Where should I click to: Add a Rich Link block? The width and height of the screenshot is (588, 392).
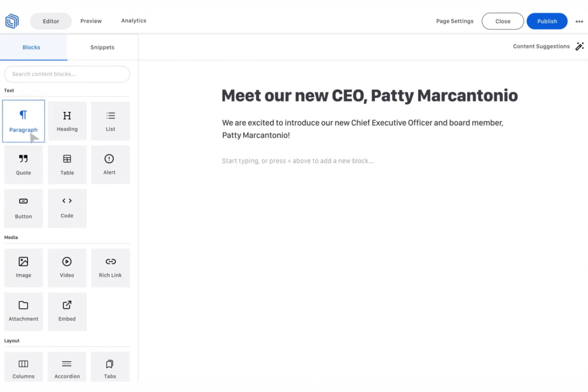click(x=110, y=268)
